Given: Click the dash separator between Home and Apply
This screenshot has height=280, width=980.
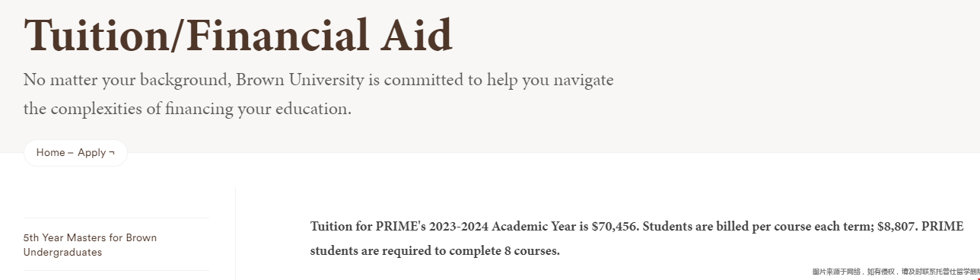Looking at the screenshot, I should [x=71, y=152].
